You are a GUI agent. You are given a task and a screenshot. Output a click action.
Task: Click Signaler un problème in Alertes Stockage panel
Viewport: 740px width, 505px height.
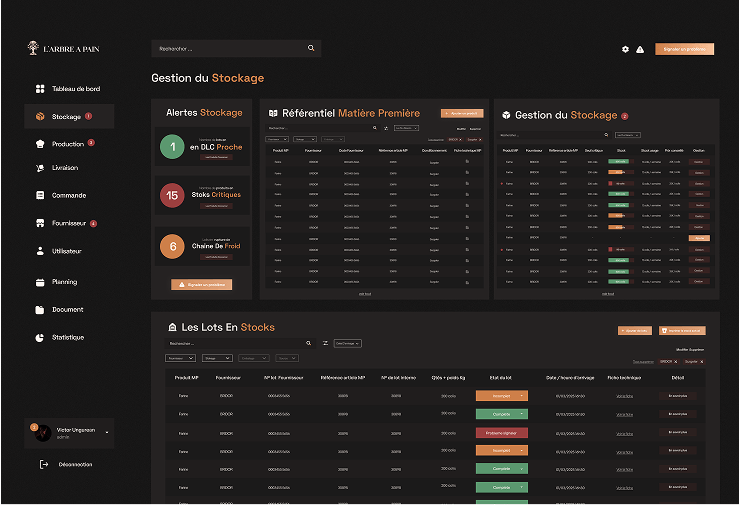tap(202, 285)
